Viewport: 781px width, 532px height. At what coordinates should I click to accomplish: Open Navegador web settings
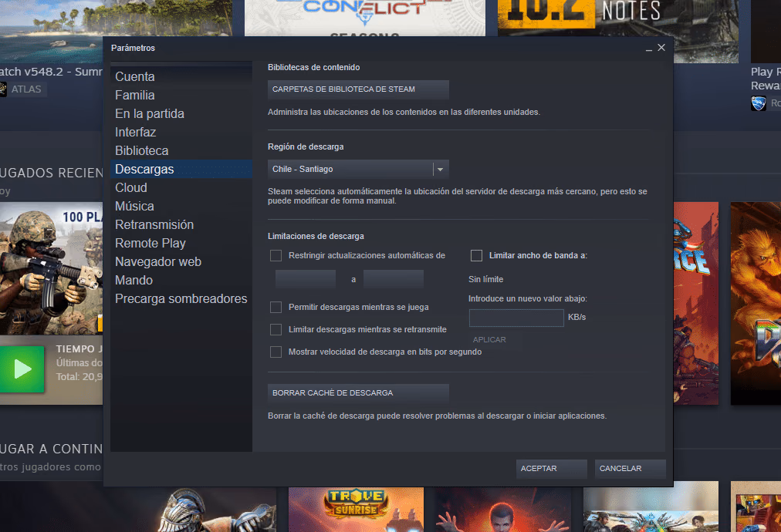pyautogui.click(x=158, y=261)
